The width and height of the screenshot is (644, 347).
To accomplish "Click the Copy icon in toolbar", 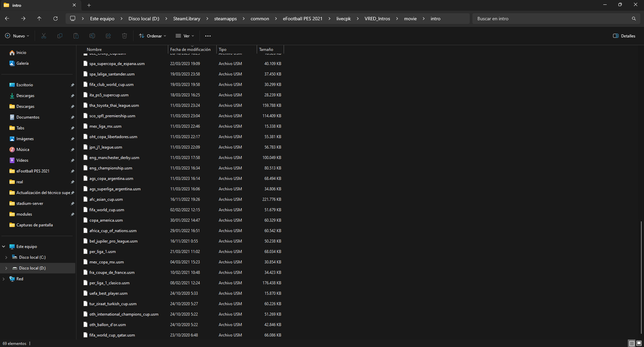I will coord(60,36).
